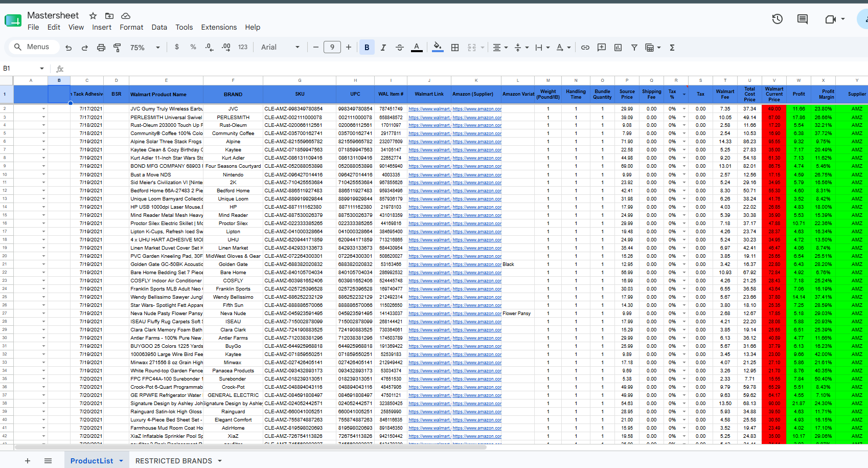
Task: Click the font size field showing 9
Action: [332, 48]
